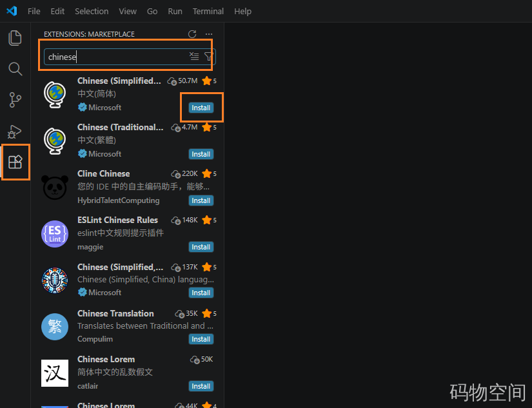Install the Cline Chinese extension

201,200
